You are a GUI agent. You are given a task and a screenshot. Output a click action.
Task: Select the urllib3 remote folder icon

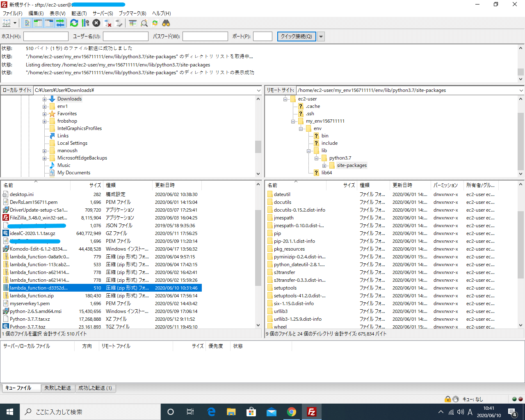(x=270, y=311)
